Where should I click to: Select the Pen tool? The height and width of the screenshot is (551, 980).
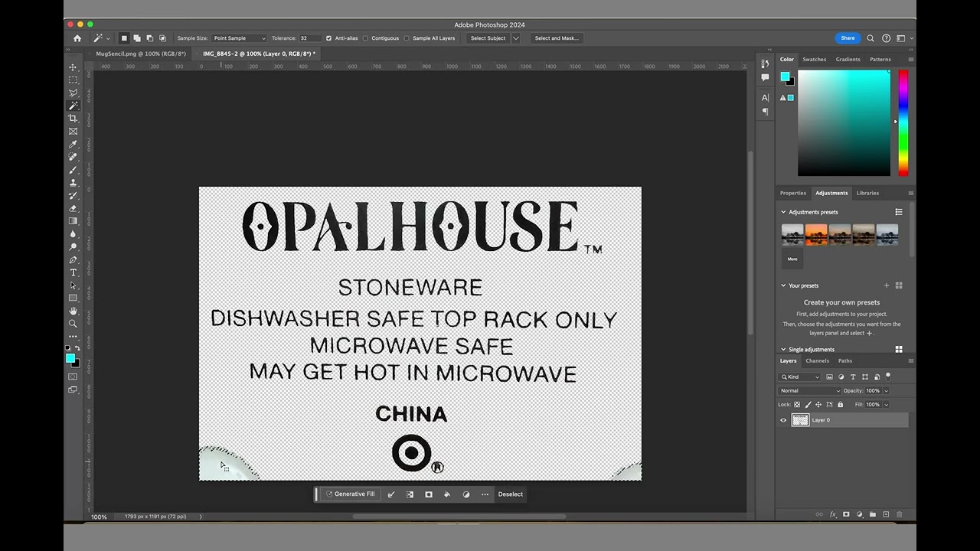click(x=73, y=259)
